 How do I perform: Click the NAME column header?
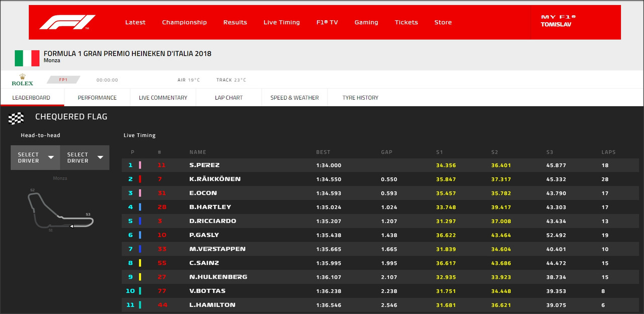[x=198, y=152]
